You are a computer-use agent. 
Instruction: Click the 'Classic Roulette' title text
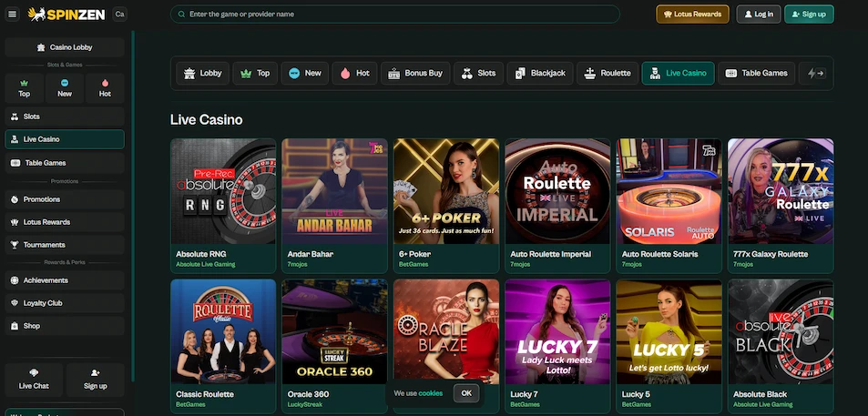pyautogui.click(x=205, y=394)
